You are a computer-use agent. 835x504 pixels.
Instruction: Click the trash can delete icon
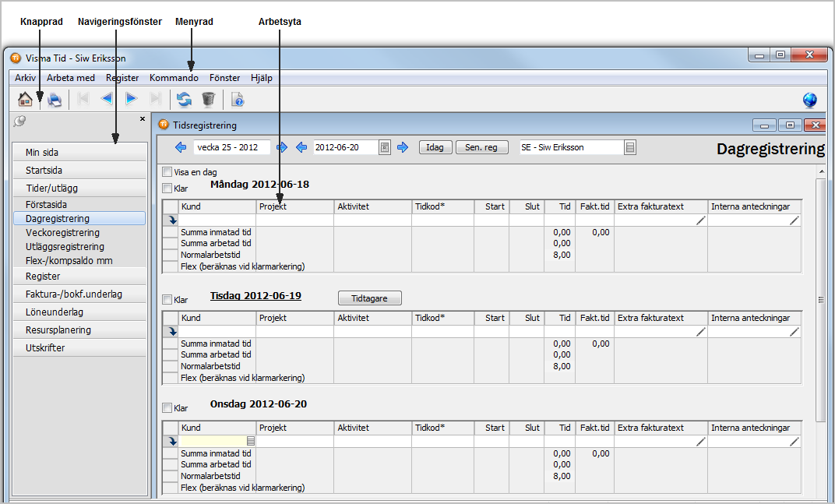(208, 99)
